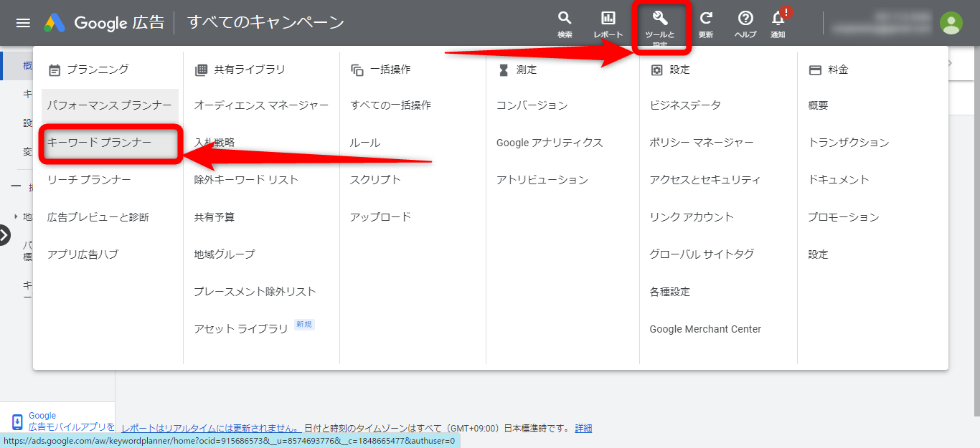Open すべての一括操作

click(391, 105)
